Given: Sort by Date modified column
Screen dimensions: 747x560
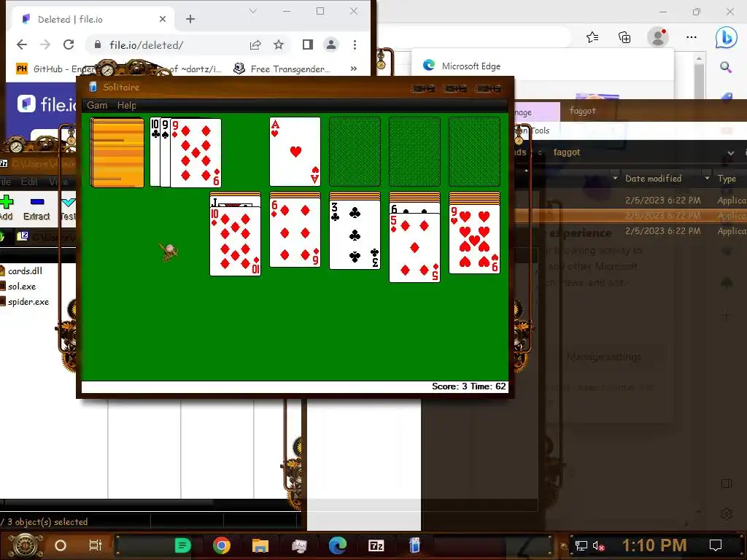Looking at the screenshot, I should 653,179.
